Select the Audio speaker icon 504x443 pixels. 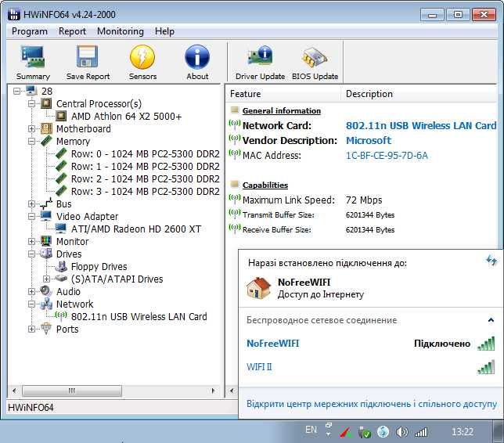click(46, 291)
